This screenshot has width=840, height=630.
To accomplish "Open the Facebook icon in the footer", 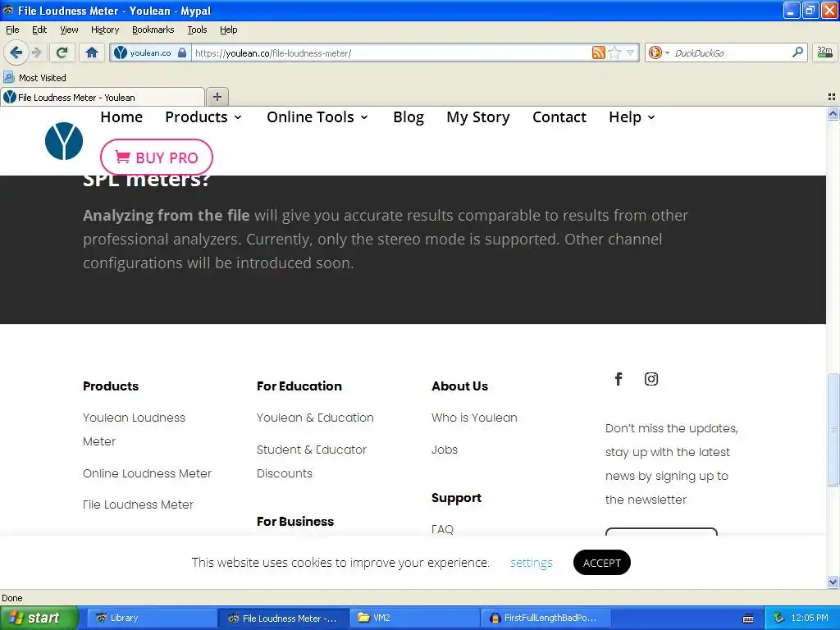I will [619, 379].
